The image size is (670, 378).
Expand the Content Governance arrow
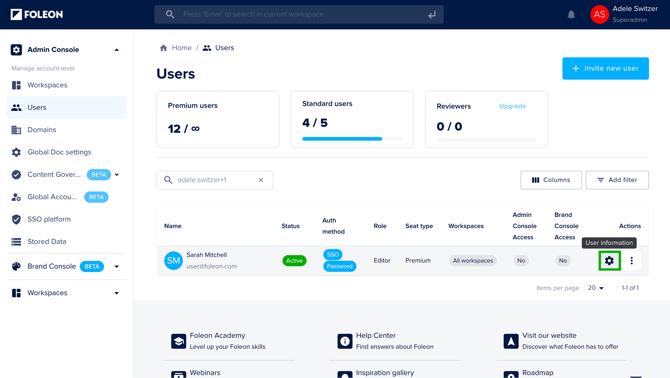[x=117, y=175]
